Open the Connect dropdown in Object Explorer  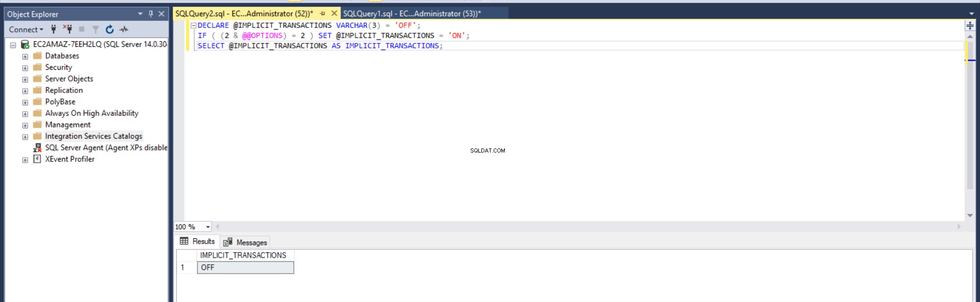point(26,30)
